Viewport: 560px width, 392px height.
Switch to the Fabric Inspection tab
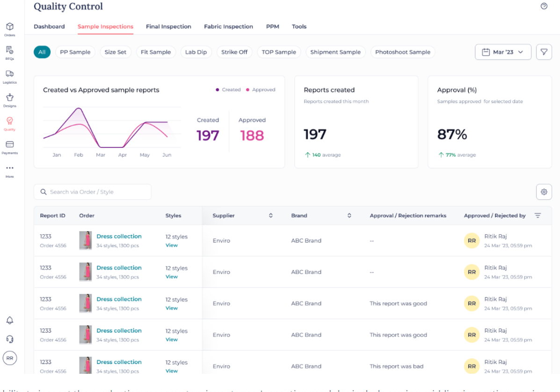(228, 27)
